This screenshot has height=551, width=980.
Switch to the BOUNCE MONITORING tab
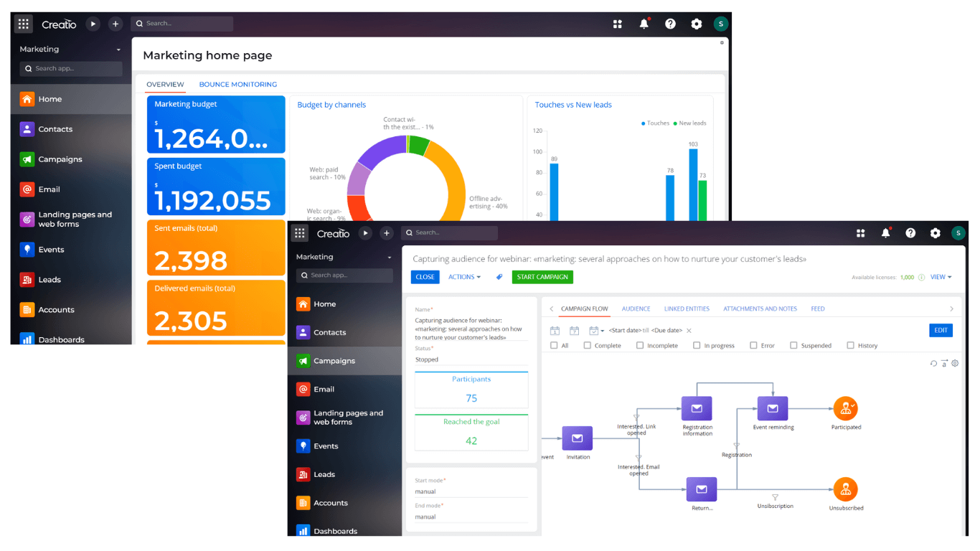click(x=237, y=84)
